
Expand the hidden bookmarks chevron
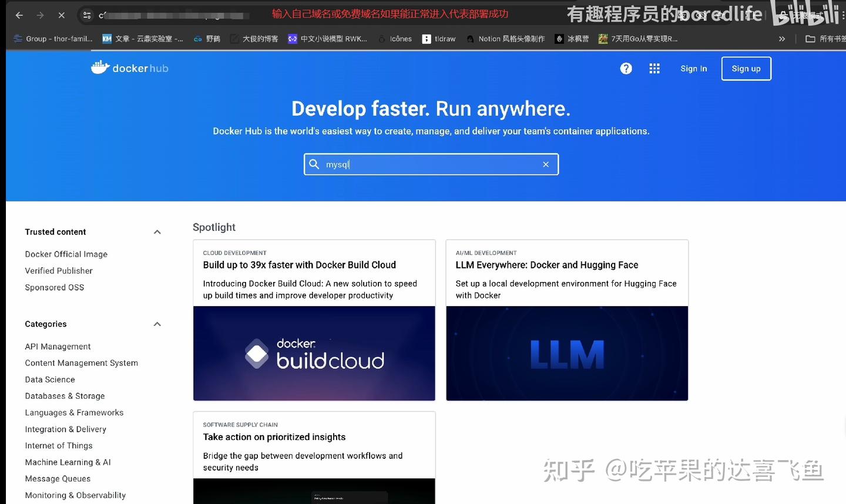point(782,38)
